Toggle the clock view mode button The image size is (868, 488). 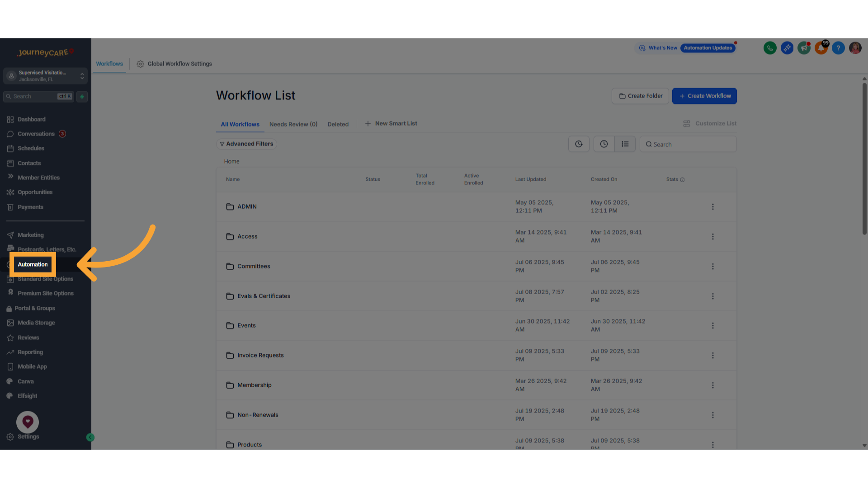point(604,144)
